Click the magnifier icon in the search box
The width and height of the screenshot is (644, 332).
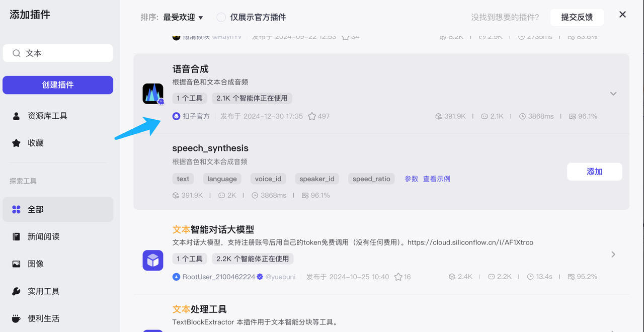tap(17, 53)
